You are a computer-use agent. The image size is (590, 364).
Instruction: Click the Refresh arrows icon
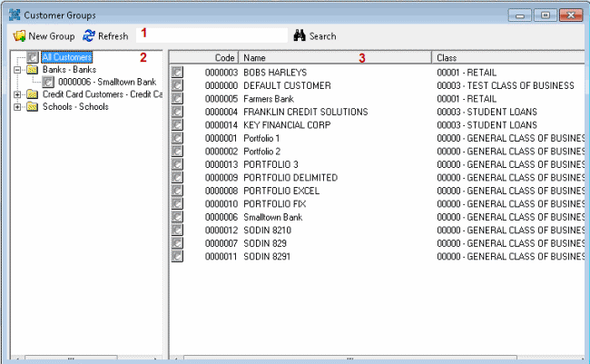[89, 35]
